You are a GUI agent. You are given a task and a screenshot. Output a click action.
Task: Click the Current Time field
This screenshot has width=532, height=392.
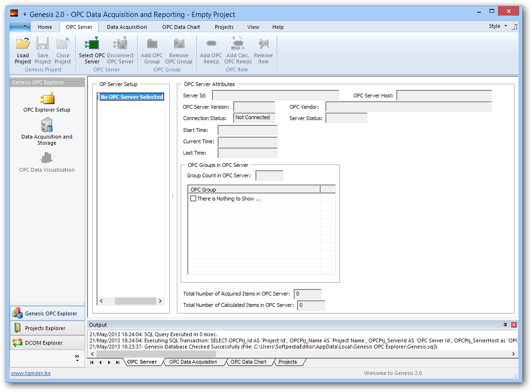[248, 142]
